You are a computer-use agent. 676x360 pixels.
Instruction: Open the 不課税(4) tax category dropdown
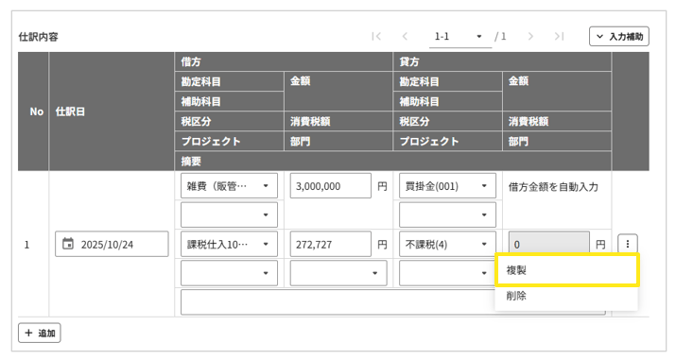tap(448, 244)
